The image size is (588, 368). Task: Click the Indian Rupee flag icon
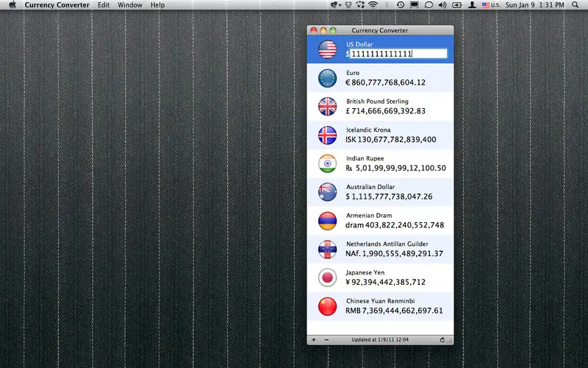(327, 163)
